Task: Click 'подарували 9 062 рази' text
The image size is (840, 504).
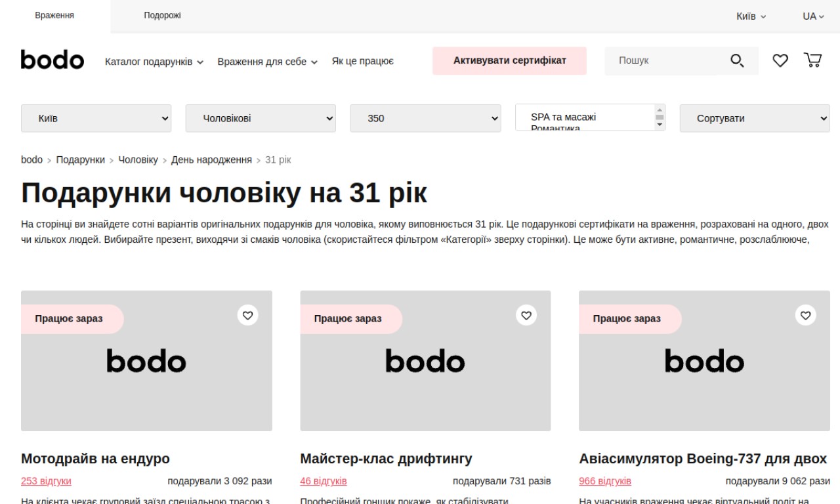Action: [778, 481]
